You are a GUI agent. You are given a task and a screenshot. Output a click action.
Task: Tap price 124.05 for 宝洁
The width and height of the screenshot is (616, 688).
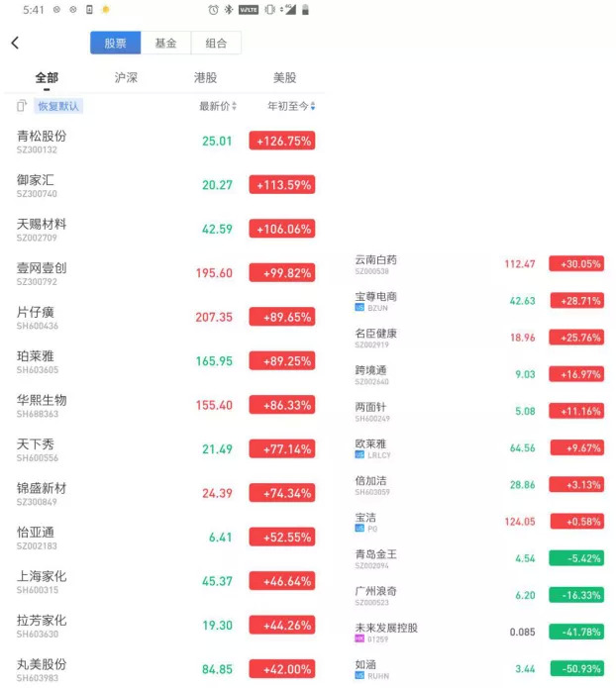point(520,522)
